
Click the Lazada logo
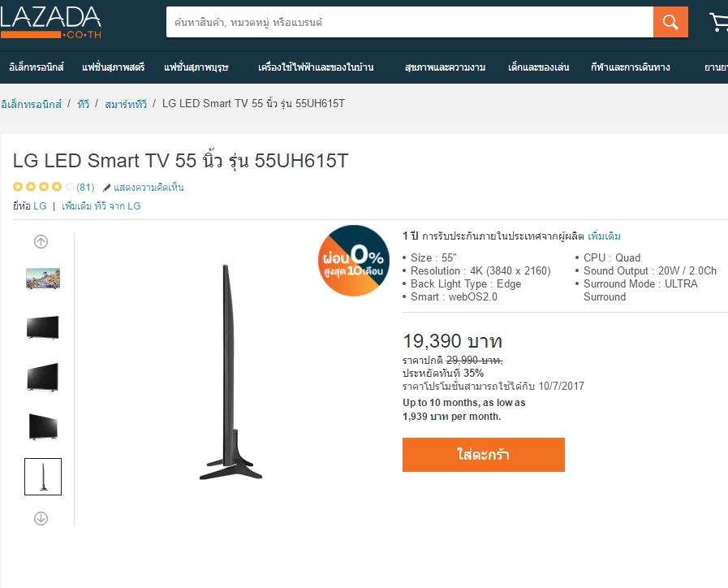coord(50,22)
